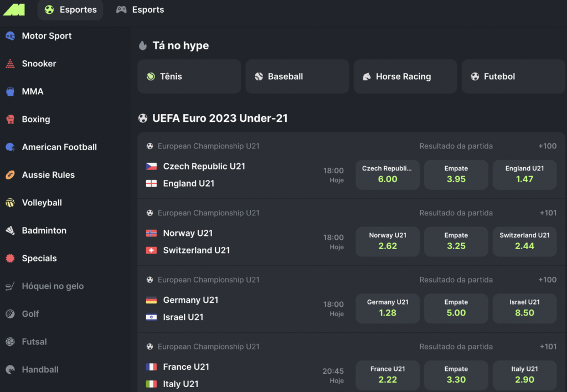This screenshot has width=567, height=392.
Task: Click the Badminton shuttlecock icon
Action: point(10,230)
